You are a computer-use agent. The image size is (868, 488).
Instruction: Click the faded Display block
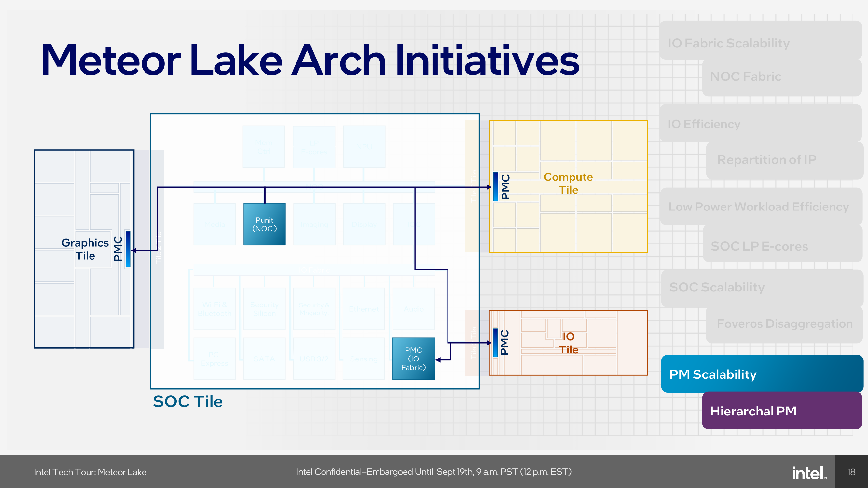click(364, 224)
